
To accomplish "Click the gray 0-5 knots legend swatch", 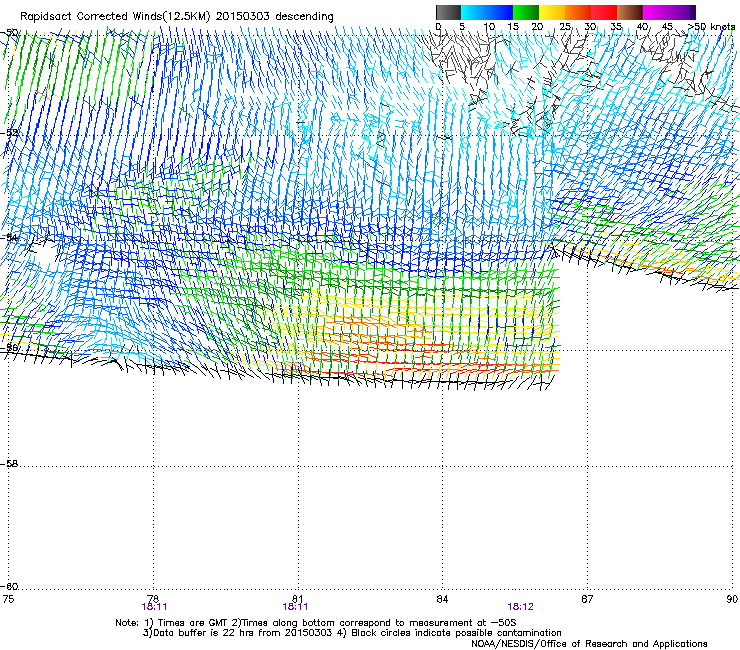I will pos(448,12).
